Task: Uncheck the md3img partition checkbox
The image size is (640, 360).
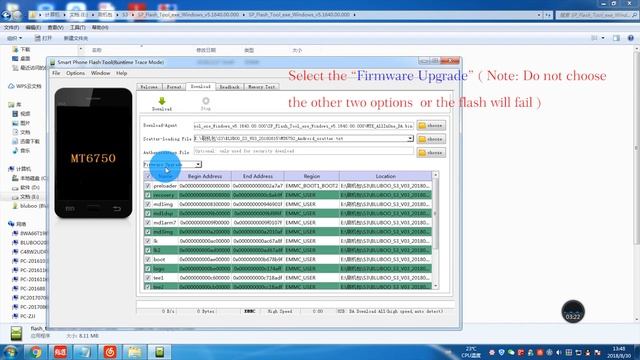Action: point(148,232)
